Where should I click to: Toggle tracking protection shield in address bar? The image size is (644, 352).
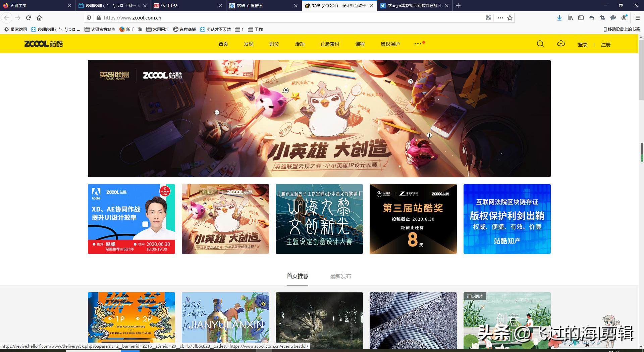(x=89, y=18)
